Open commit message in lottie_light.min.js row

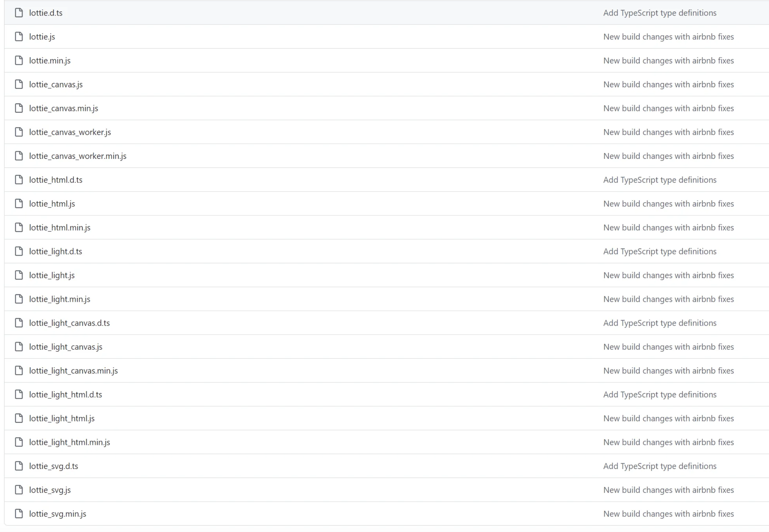tap(668, 299)
